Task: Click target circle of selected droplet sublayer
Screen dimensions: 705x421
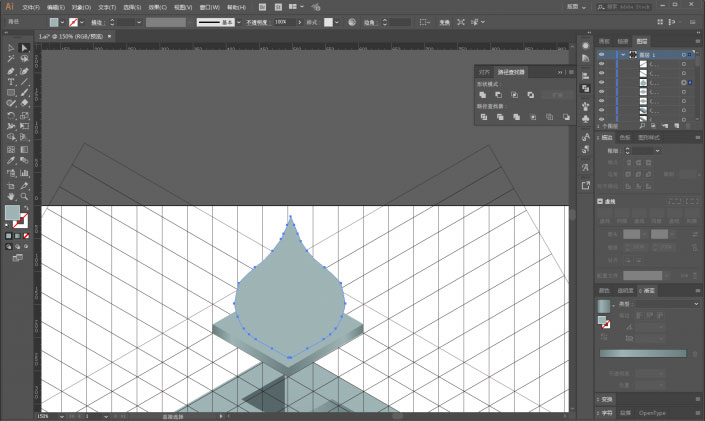Action: 683,83
